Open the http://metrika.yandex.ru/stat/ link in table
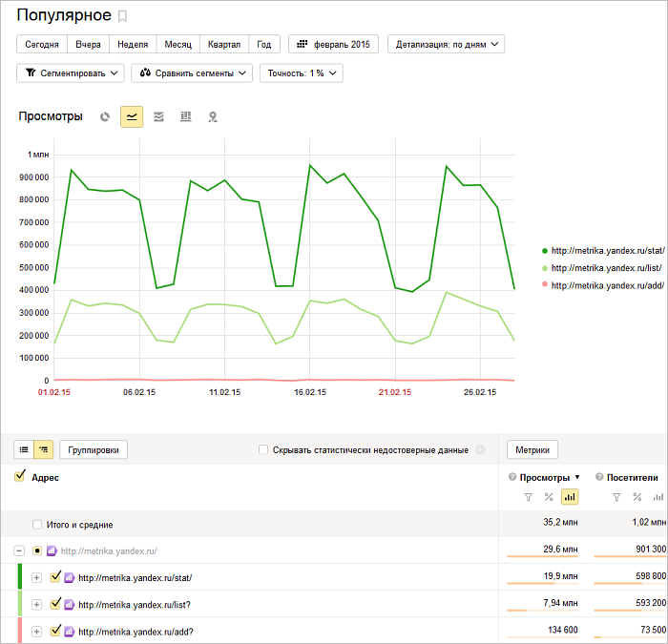 136,578
